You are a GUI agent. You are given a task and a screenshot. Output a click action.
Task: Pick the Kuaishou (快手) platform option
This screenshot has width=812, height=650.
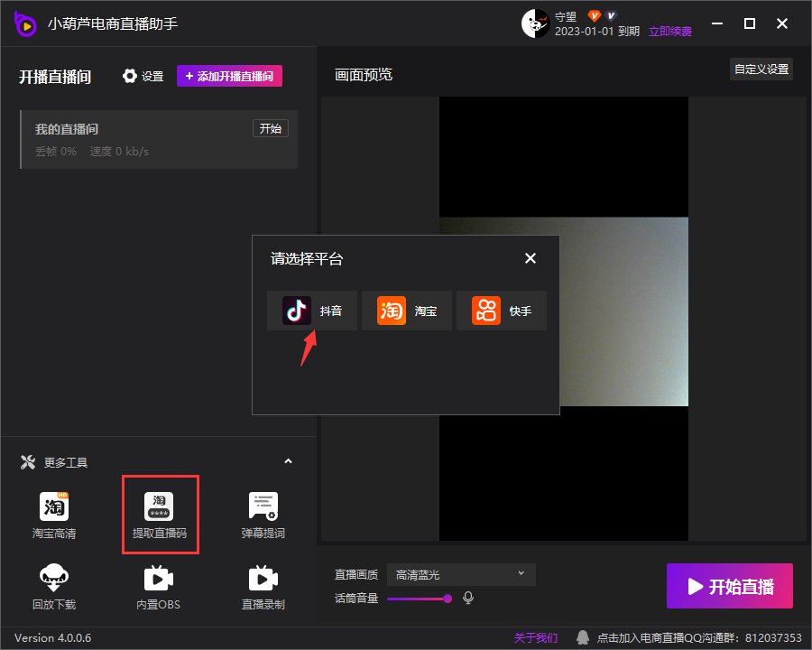pos(502,311)
